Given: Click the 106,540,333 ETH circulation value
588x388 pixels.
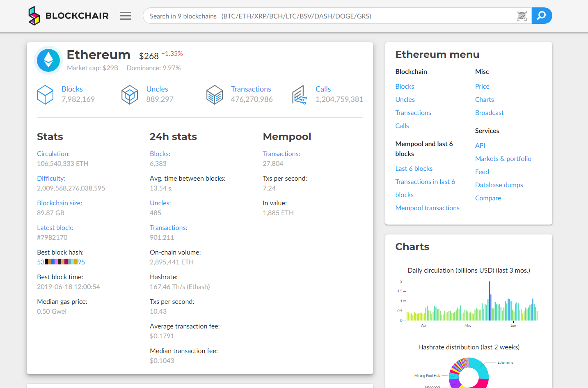Looking at the screenshot, I should point(63,163).
